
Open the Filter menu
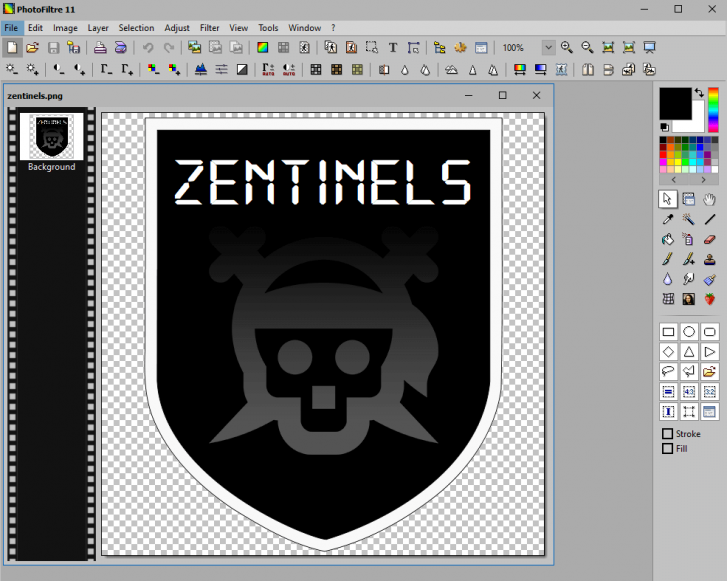tap(209, 28)
